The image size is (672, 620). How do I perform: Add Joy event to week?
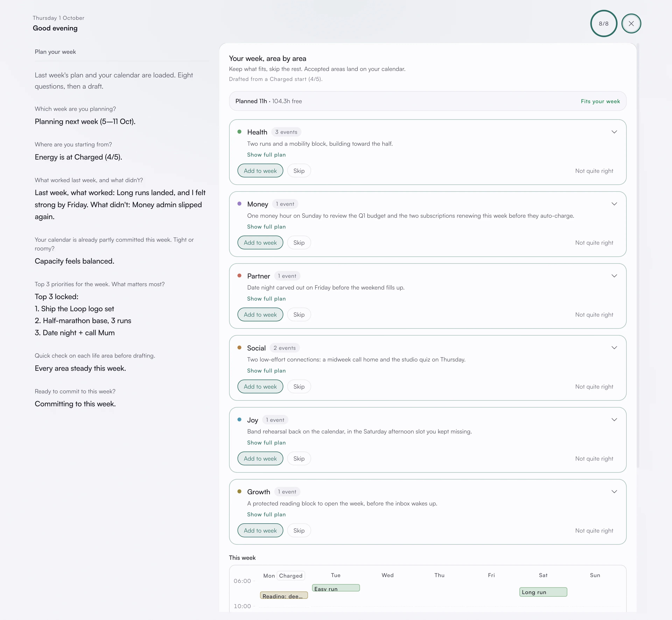click(260, 459)
